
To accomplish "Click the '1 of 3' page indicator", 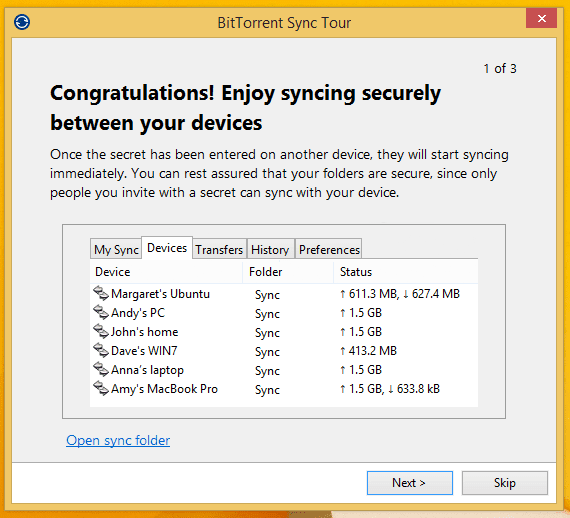I will coord(500,68).
